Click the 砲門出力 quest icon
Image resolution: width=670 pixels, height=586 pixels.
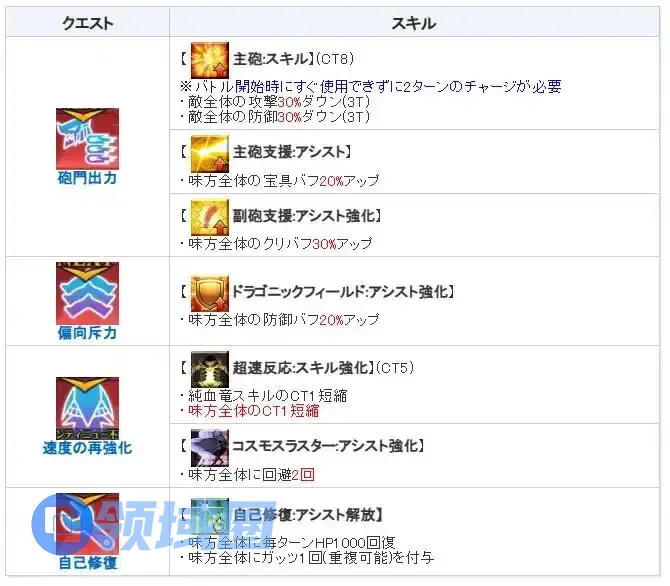point(88,138)
